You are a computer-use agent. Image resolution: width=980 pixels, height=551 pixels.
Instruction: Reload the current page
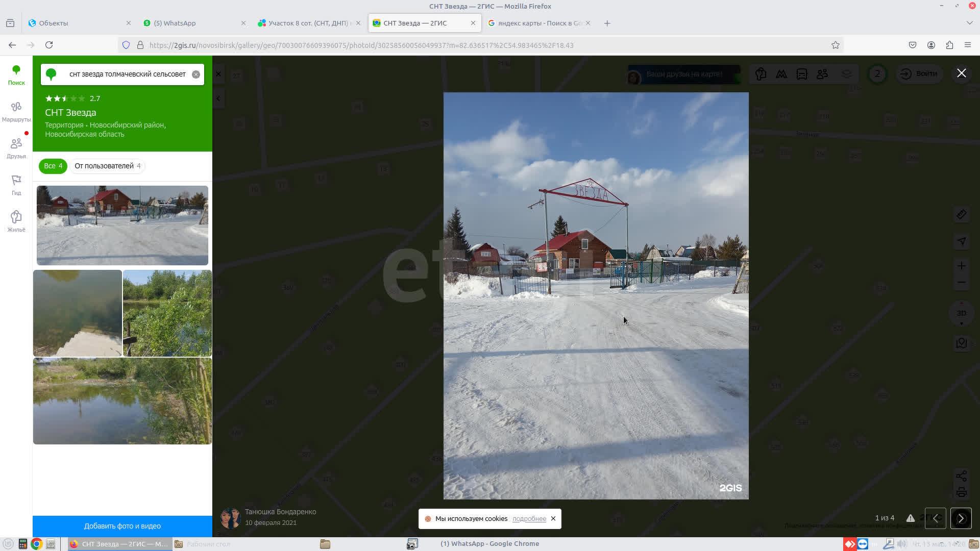[49, 45]
